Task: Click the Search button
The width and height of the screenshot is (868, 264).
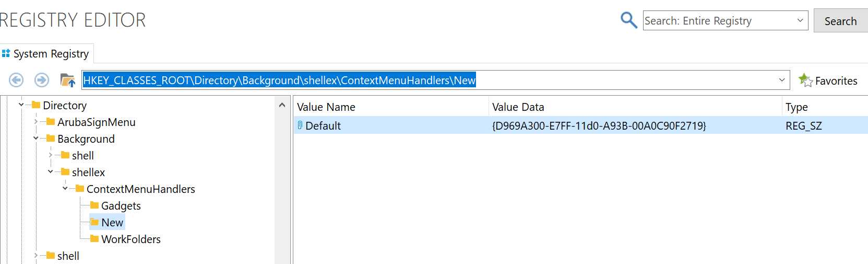Action: point(840,21)
